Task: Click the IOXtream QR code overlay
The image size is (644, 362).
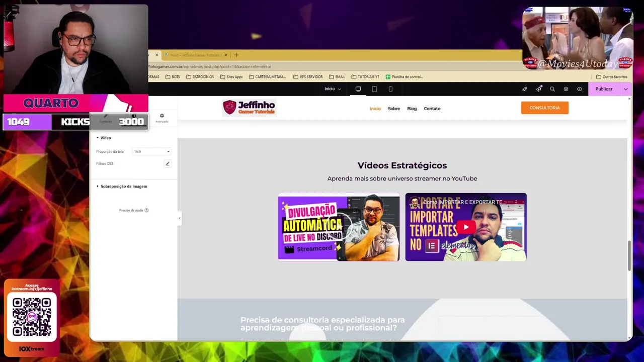Action: 32,317
